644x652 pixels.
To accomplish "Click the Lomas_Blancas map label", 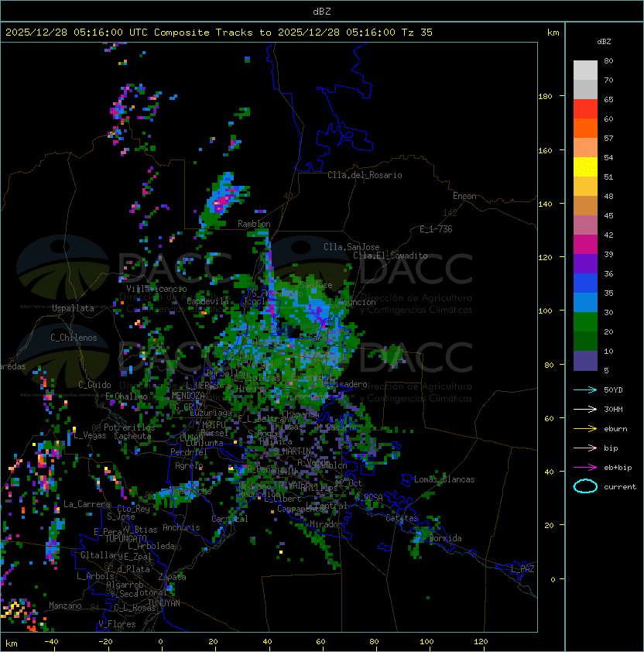I will click(444, 479).
